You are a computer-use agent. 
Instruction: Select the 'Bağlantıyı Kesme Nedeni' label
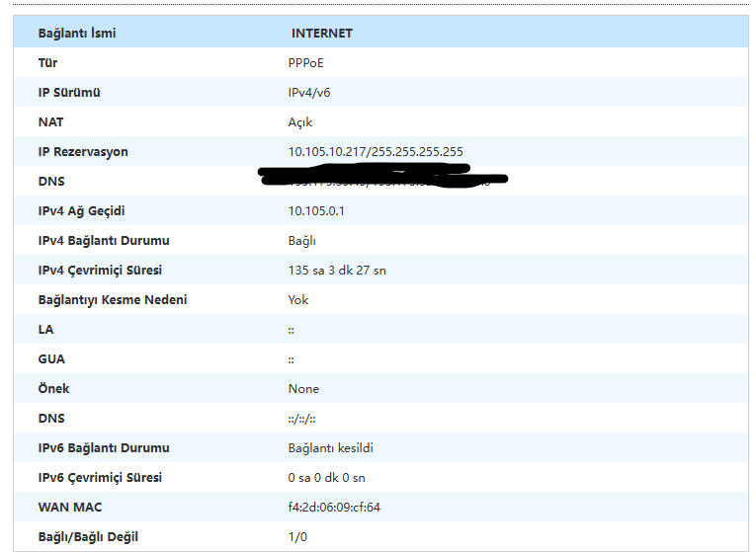pos(113,299)
